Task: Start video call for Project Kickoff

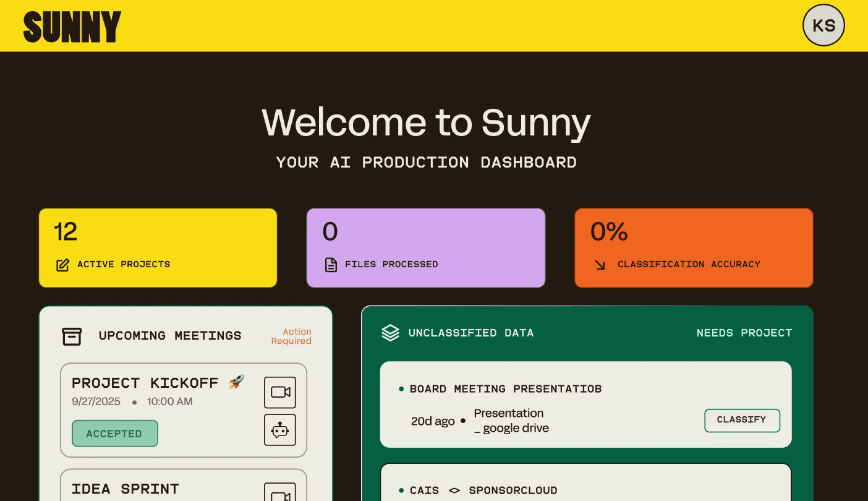Action: point(280,392)
